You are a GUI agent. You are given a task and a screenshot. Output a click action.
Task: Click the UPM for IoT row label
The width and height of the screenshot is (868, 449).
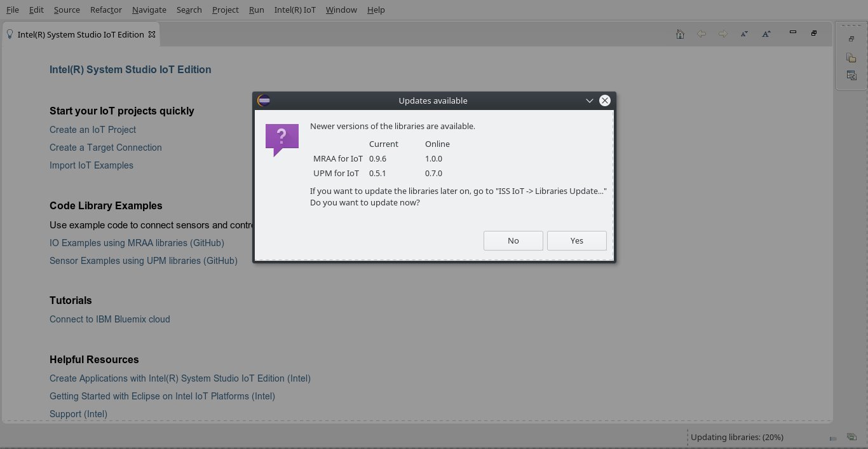(336, 173)
